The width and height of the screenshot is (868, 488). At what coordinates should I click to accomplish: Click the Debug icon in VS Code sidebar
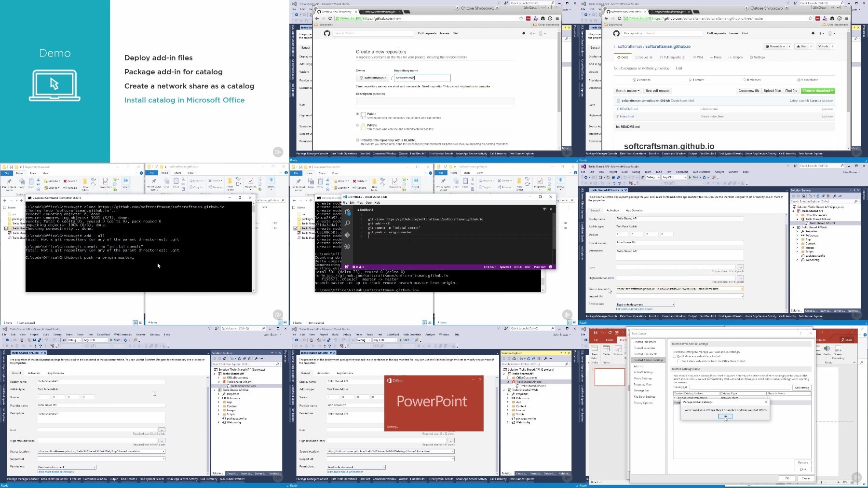[x=347, y=247]
